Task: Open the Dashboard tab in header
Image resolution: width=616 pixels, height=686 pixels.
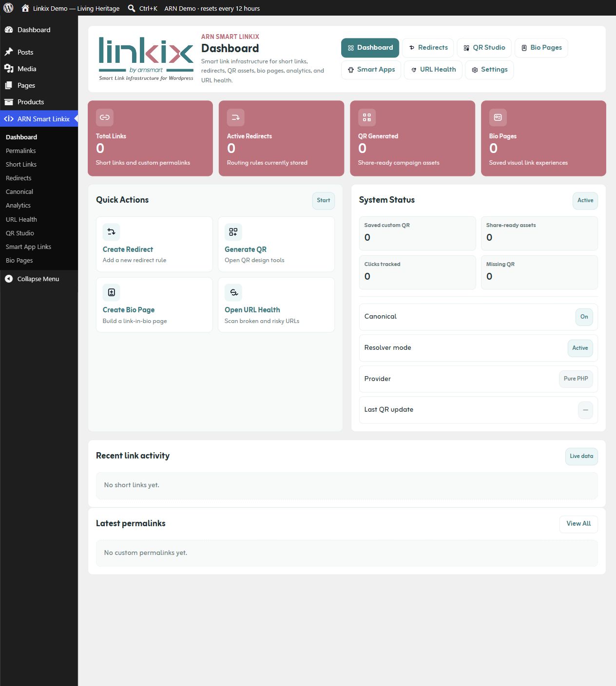Action: click(x=370, y=48)
